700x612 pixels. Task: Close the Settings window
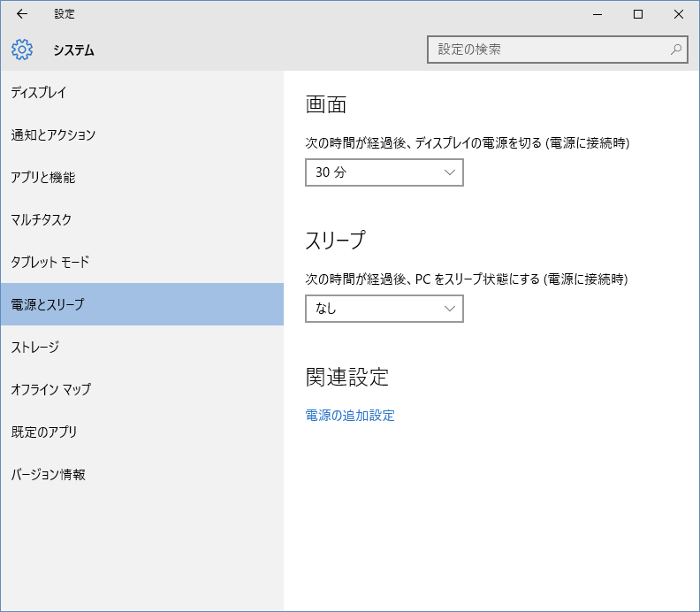[x=678, y=14]
